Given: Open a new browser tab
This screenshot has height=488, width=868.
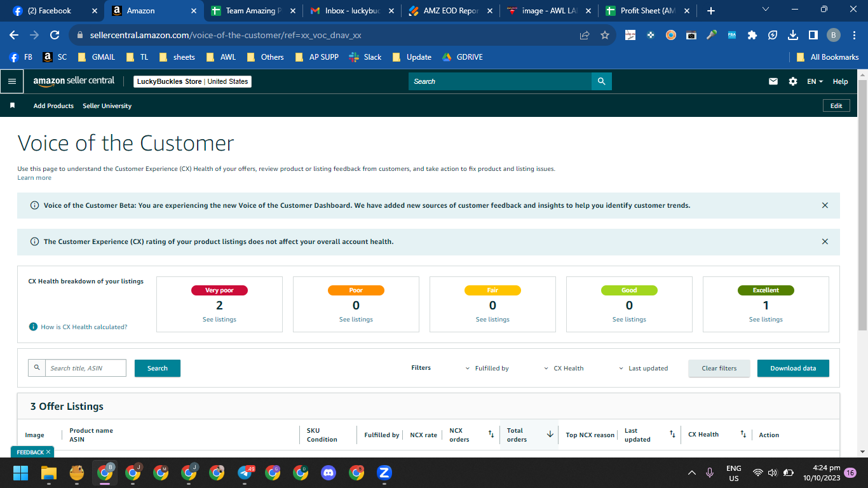Looking at the screenshot, I should 710,11.
